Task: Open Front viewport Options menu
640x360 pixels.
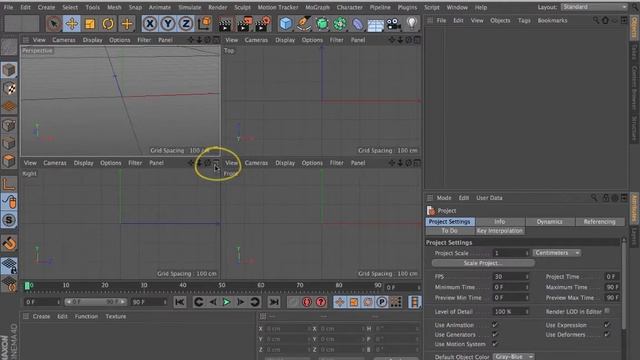Action: click(x=312, y=163)
